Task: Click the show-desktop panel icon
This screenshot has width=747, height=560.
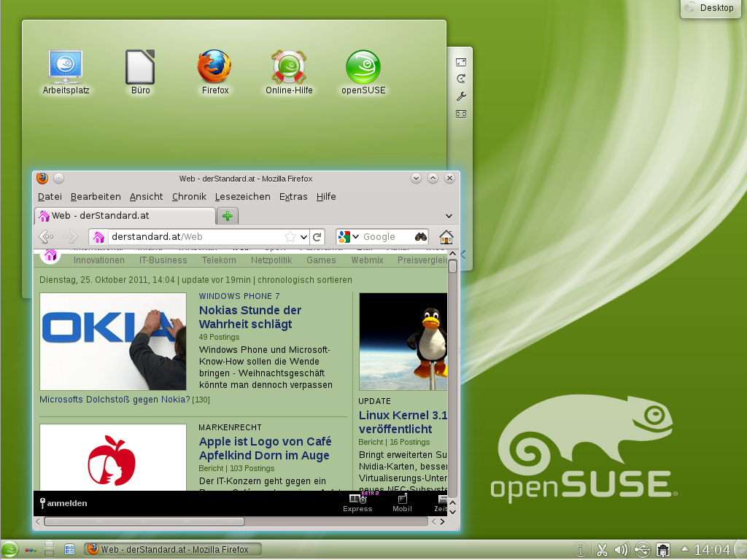Action: click(69, 550)
